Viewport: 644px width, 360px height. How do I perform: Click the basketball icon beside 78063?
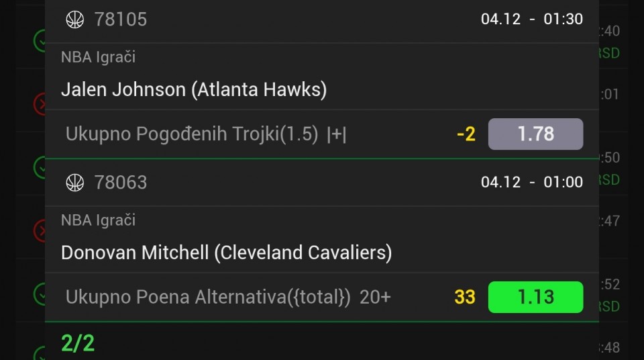[74, 183]
